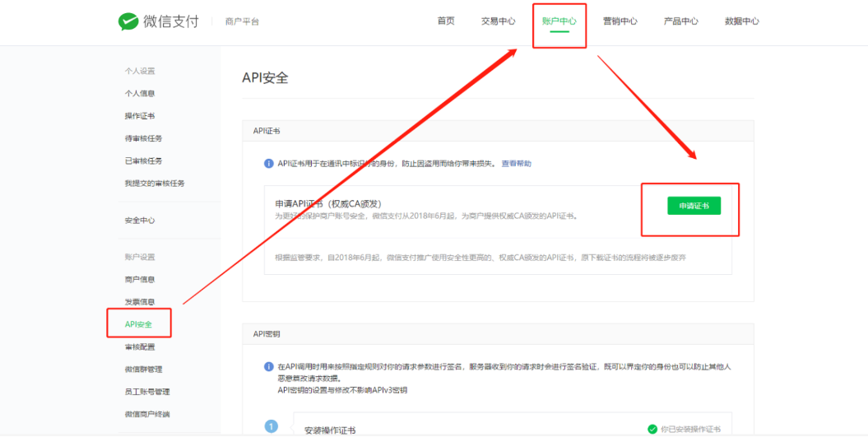The height and width of the screenshot is (437, 868).
Task: Click the green 申请证书 button
Action: click(694, 206)
